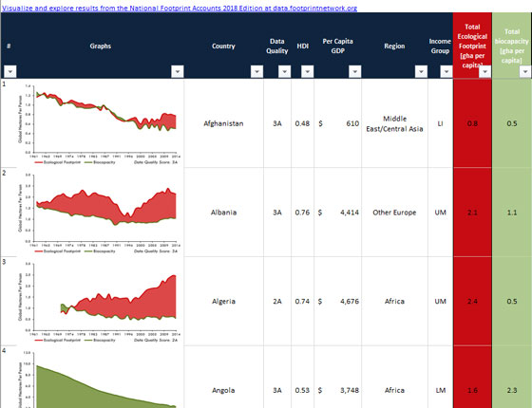Screen dimensions: 532x408
Task: Click the Total Ecological Footprint column header
Action: (x=472, y=46)
